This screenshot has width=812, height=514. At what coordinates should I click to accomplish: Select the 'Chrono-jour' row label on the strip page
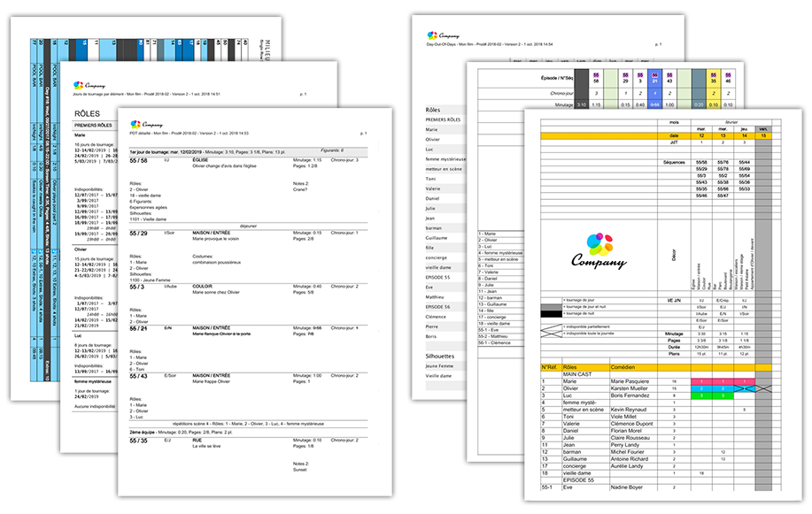[x=561, y=93]
